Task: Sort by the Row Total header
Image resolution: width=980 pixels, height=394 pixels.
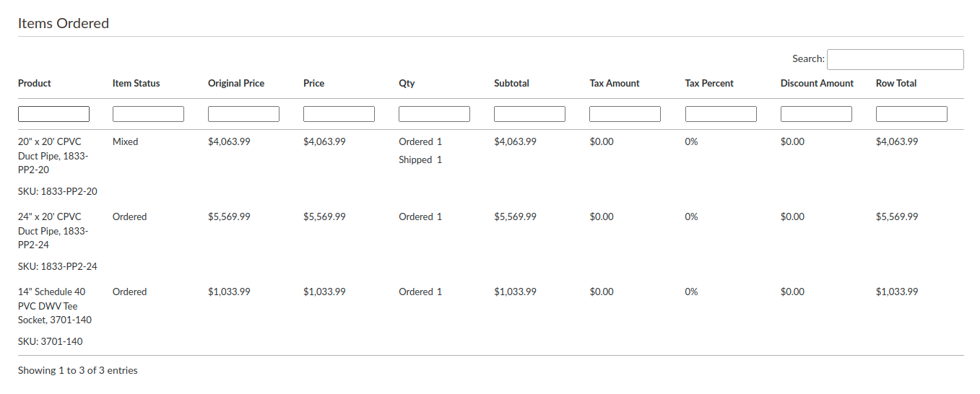Action: (x=896, y=84)
